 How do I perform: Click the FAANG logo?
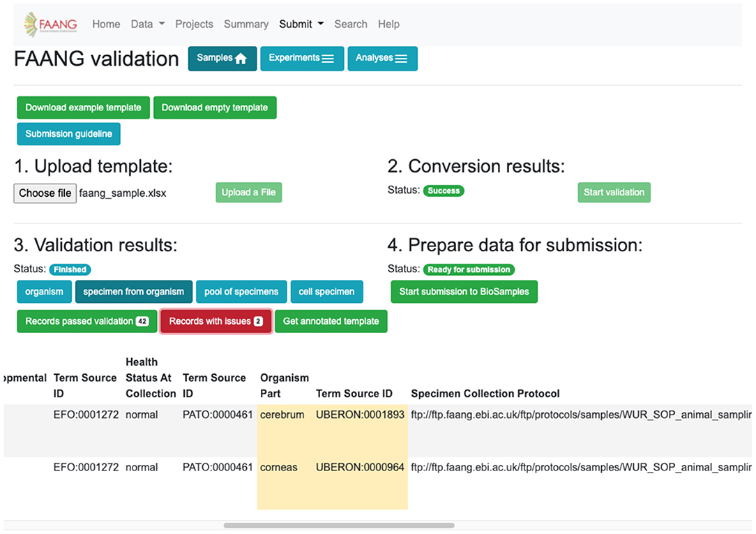click(x=51, y=24)
